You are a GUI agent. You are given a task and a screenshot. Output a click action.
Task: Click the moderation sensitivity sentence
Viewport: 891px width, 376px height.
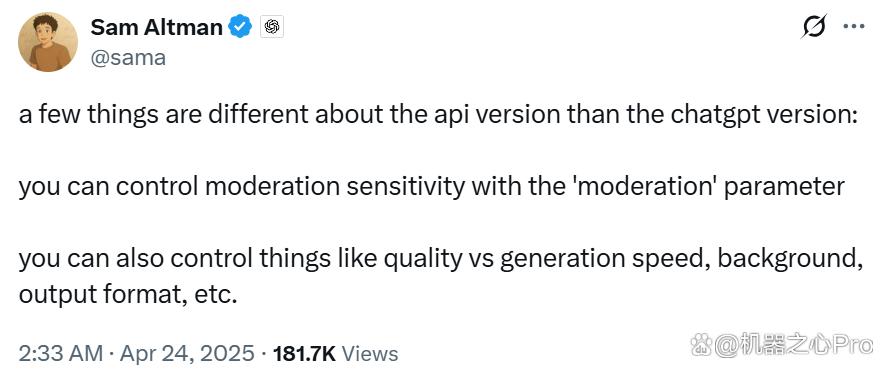coord(432,186)
